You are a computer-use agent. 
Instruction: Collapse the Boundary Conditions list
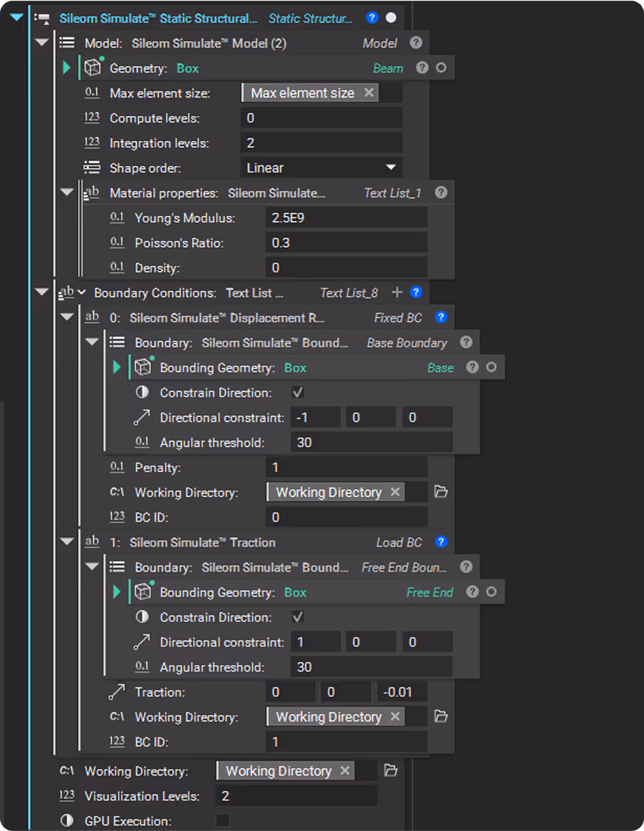click(x=41, y=292)
